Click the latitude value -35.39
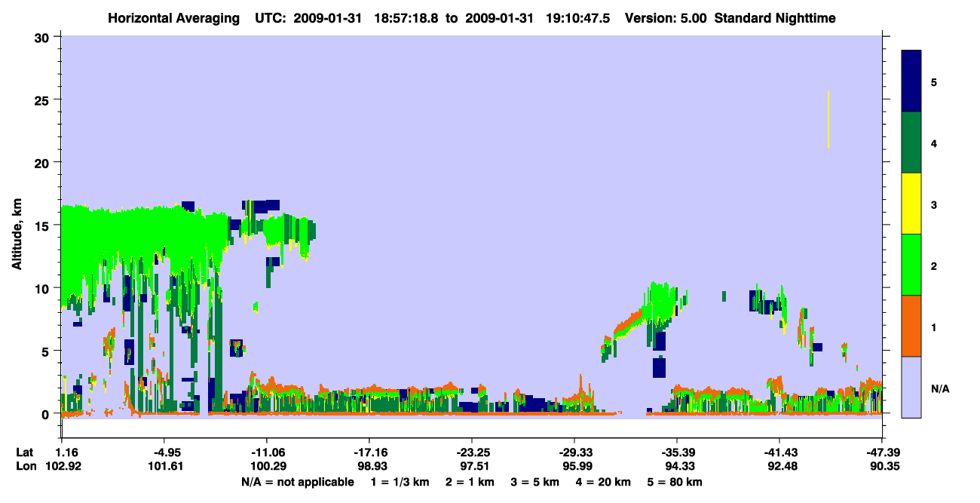The height and width of the screenshot is (503, 980). point(676,452)
